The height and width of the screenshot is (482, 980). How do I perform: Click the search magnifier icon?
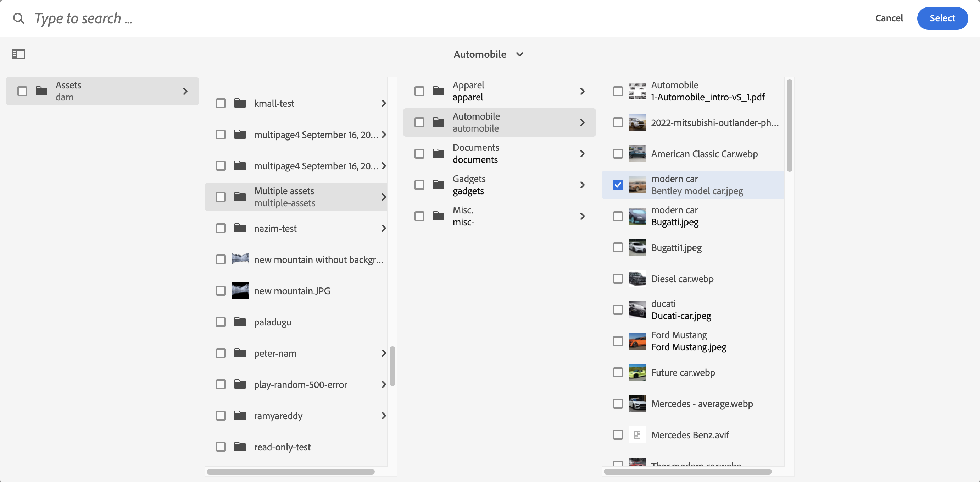click(x=18, y=18)
